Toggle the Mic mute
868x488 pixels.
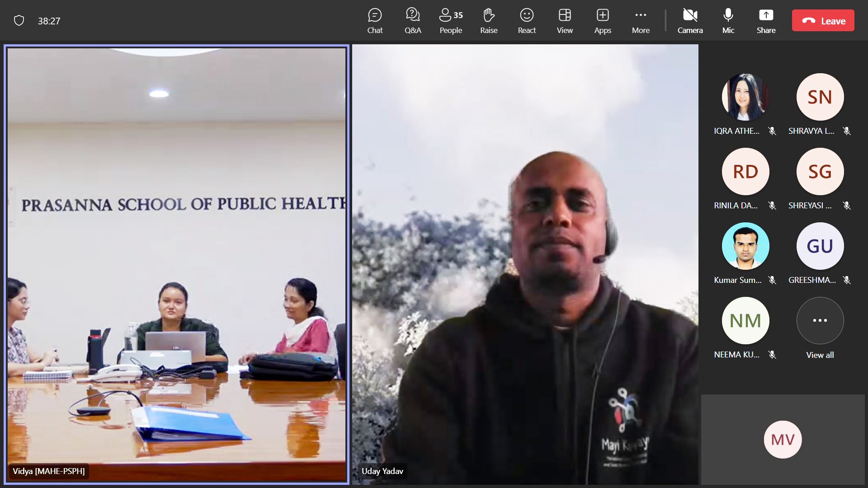click(x=728, y=21)
